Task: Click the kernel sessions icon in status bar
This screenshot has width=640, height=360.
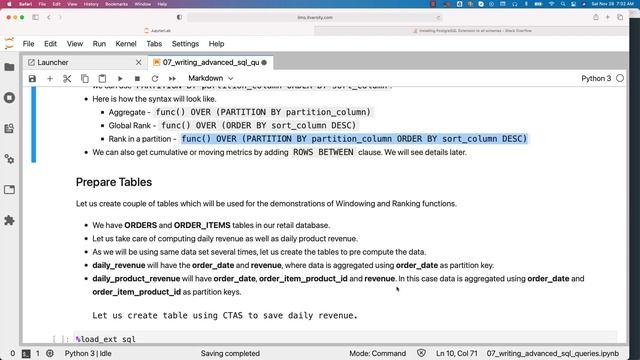Action: 50,353
